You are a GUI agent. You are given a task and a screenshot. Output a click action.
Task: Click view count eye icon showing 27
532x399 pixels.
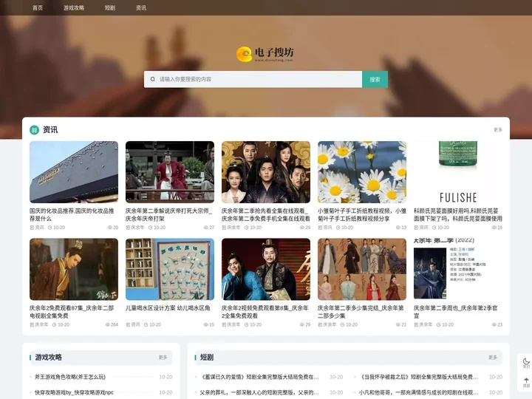pyautogui.click(x=206, y=228)
